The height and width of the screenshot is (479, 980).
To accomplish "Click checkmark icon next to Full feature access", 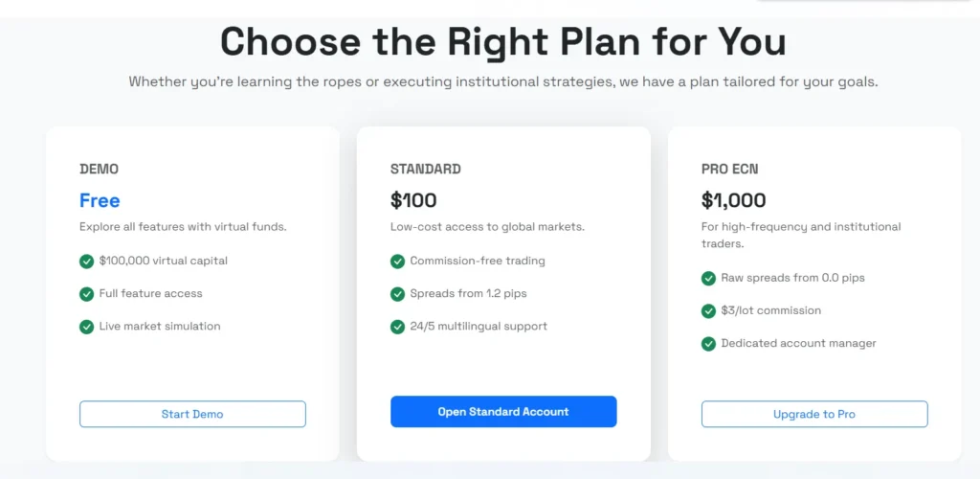I will click(87, 293).
